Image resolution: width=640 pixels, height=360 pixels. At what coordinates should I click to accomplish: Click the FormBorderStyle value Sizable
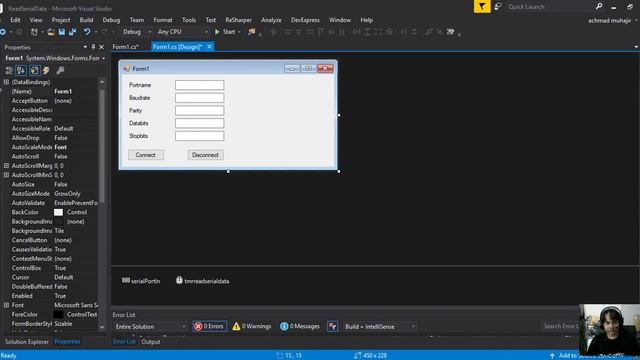click(x=63, y=324)
